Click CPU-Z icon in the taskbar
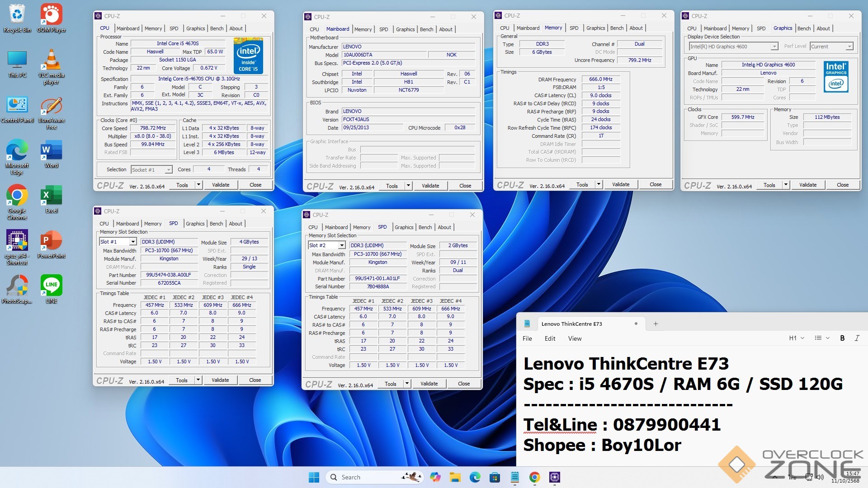 [554, 477]
